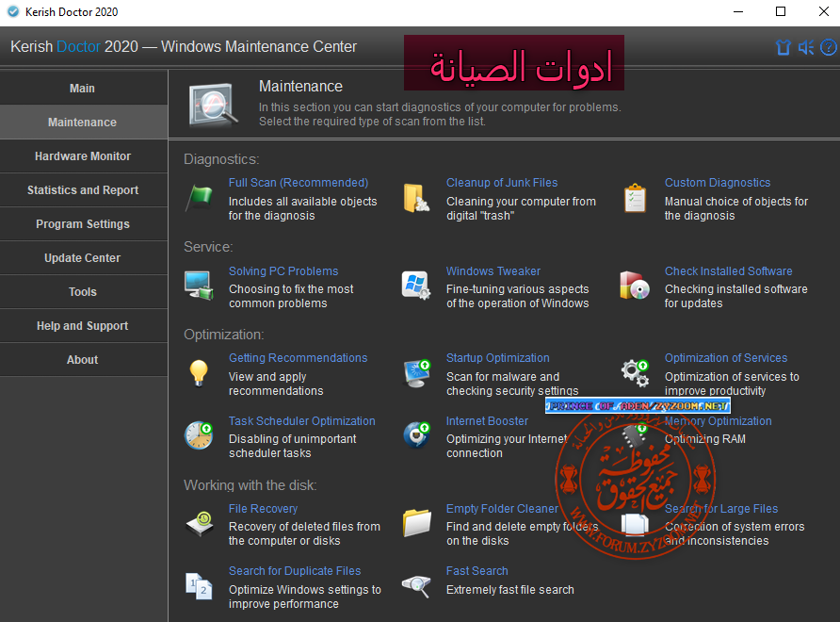Open help with the question mark icon
840x622 pixels.
tap(829, 48)
